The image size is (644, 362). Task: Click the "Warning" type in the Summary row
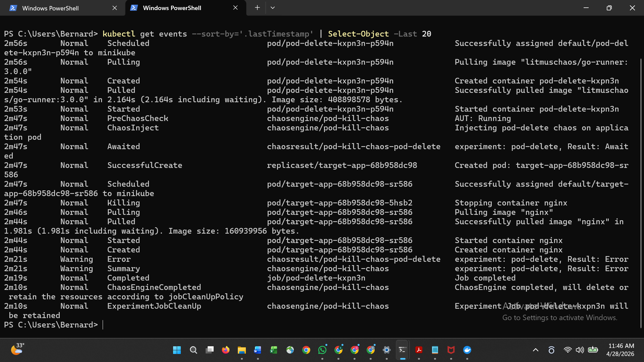(77, 268)
